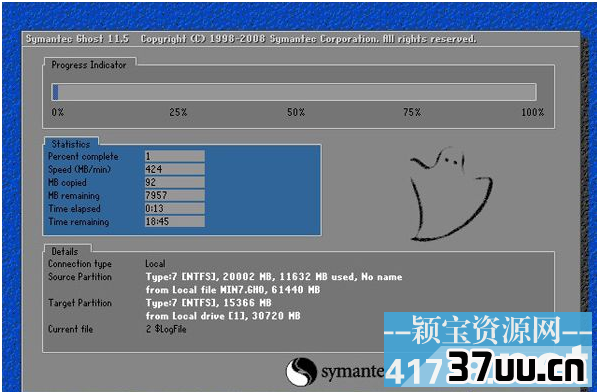Click the Ghost mascot drawing

451,194
